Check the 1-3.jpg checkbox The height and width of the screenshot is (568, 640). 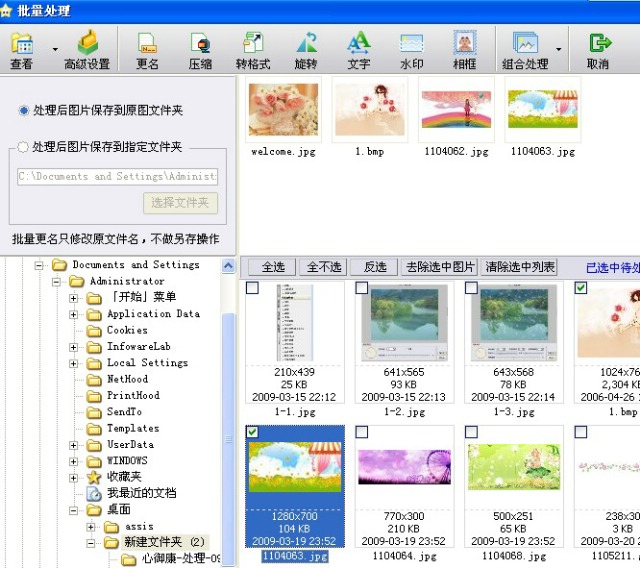pos(471,288)
